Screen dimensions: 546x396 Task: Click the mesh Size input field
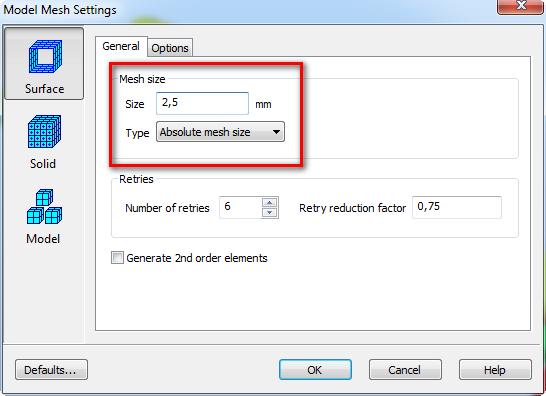tap(202, 103)
